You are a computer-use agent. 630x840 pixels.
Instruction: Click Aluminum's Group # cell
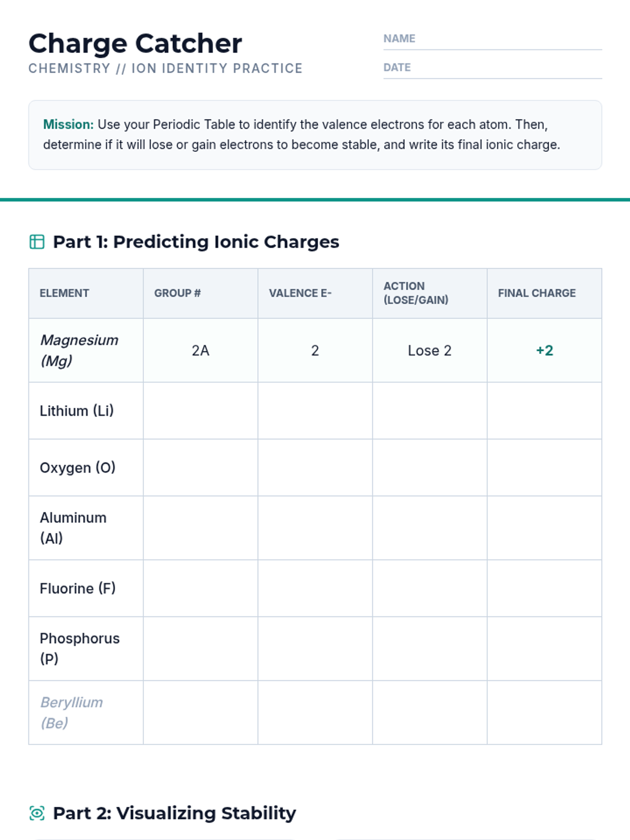point(201,528)
